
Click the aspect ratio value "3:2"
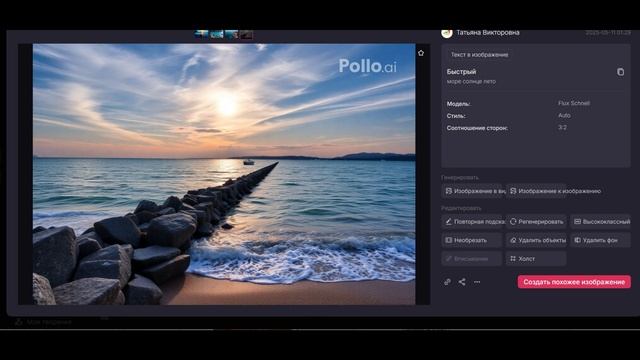point(562,127)
